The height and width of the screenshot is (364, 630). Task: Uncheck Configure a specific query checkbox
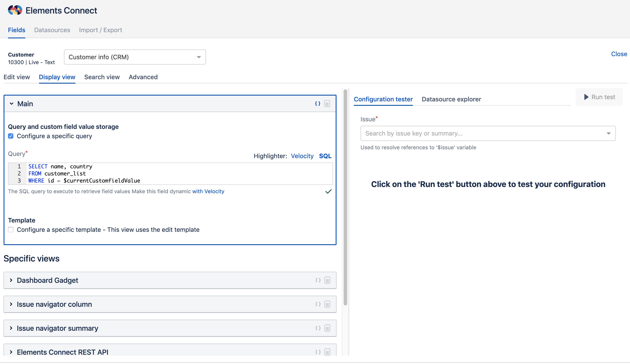click(x=11, y=136)
